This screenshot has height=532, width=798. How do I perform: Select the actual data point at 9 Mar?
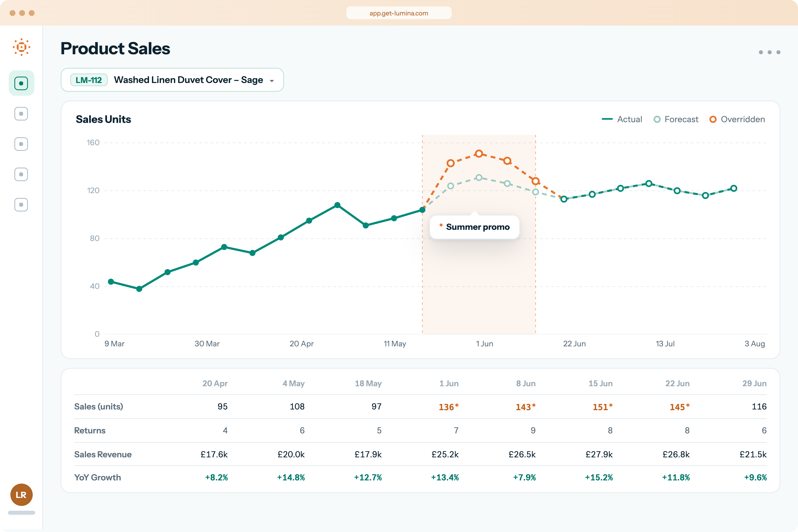(x=111, y=282)
